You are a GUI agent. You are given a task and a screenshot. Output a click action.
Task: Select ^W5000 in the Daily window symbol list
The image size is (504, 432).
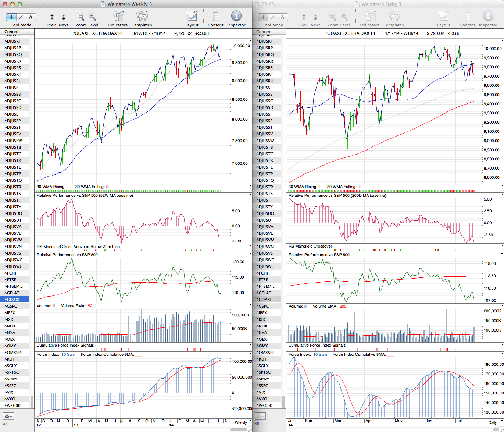(267, 406)
